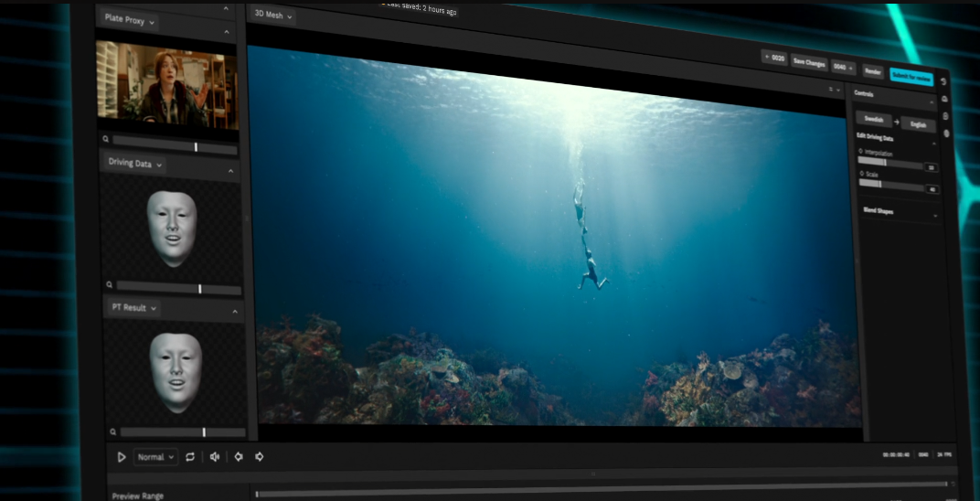Set the Interpolation slider
Screen dimensions: 980x501
click(890, 163)
